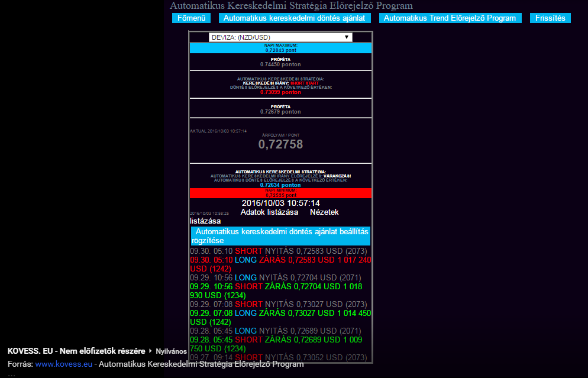Open the Főmenü main menu
The image size is (588, 378).
(191, 18)
